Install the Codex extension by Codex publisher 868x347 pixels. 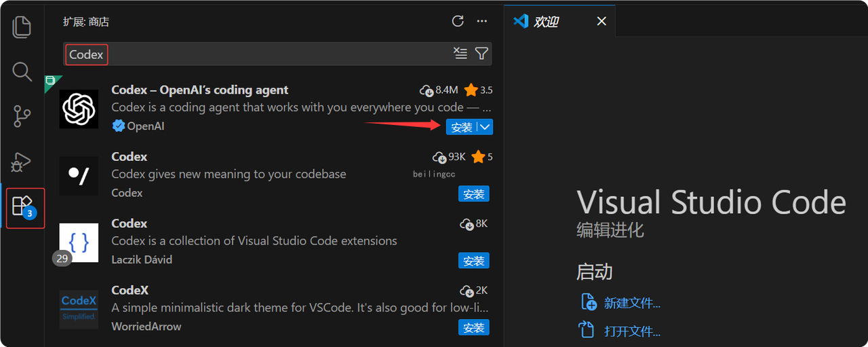pos(473,194)
